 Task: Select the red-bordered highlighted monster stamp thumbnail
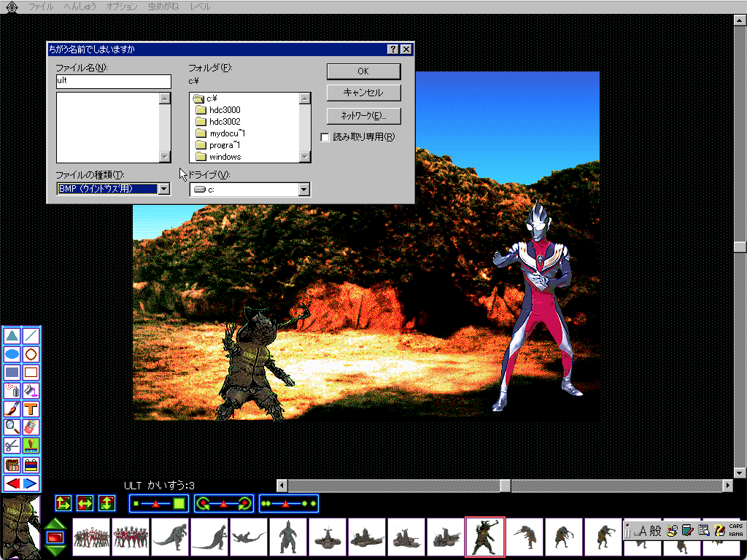coord(484,537)
